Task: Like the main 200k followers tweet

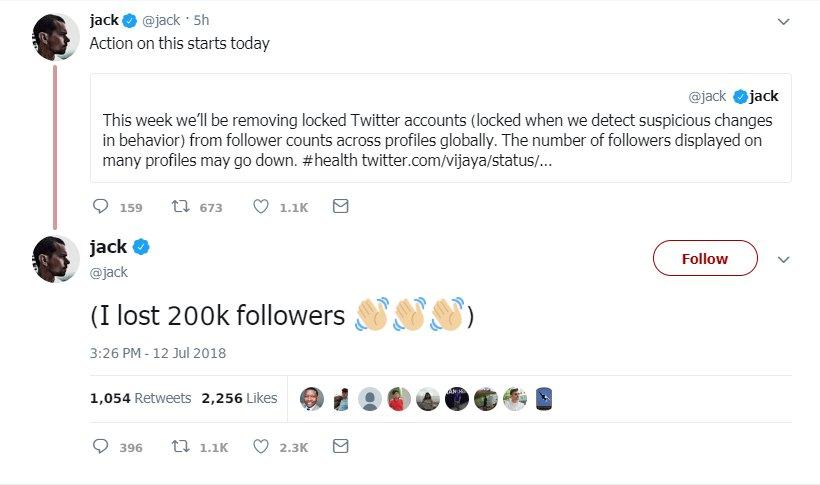Action: point(261,447)
